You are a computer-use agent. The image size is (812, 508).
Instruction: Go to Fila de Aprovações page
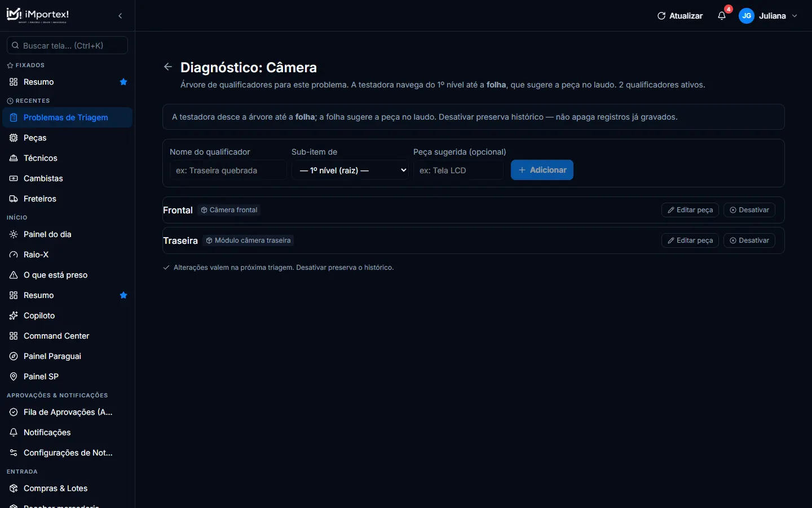pos(68,412)
